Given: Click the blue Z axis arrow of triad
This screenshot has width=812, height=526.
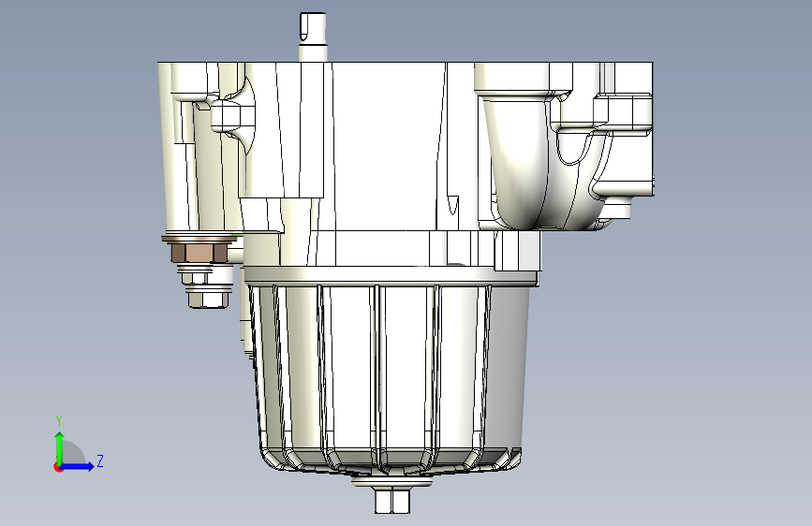Looking at the screenshot, I should (78, 466).
